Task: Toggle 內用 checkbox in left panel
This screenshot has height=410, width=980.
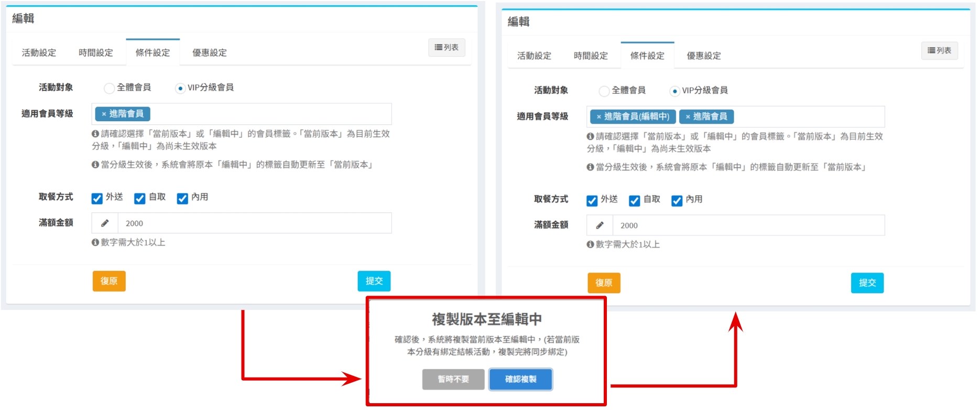Action: click(182, 198)
